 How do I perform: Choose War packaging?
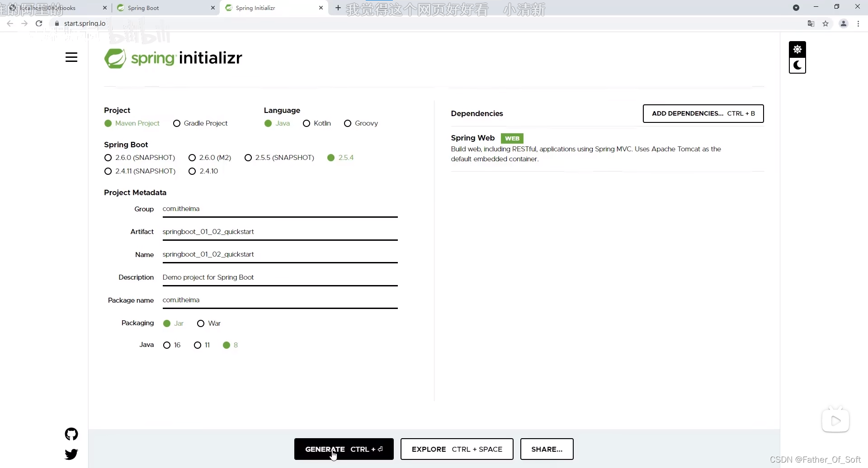[209, 323]
